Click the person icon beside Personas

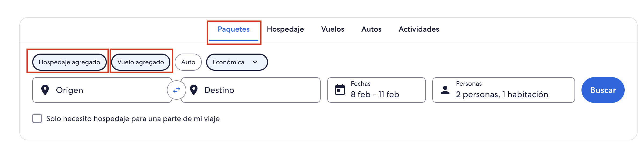445,90
